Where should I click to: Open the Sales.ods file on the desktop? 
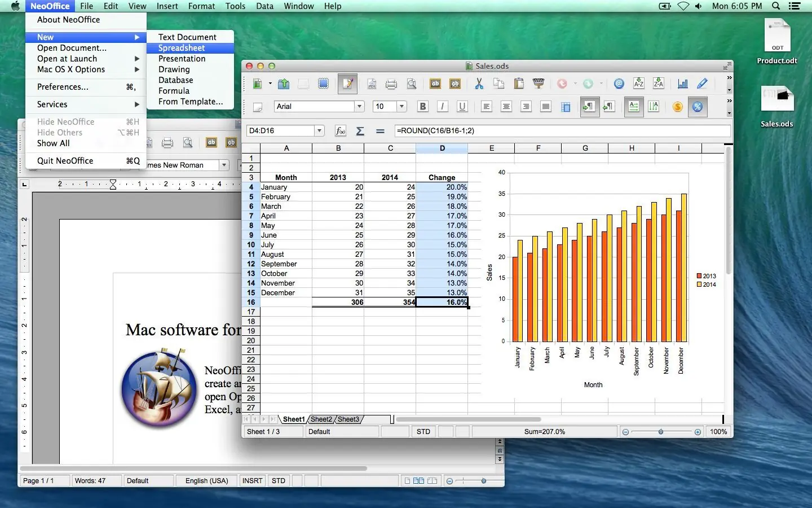777,106
